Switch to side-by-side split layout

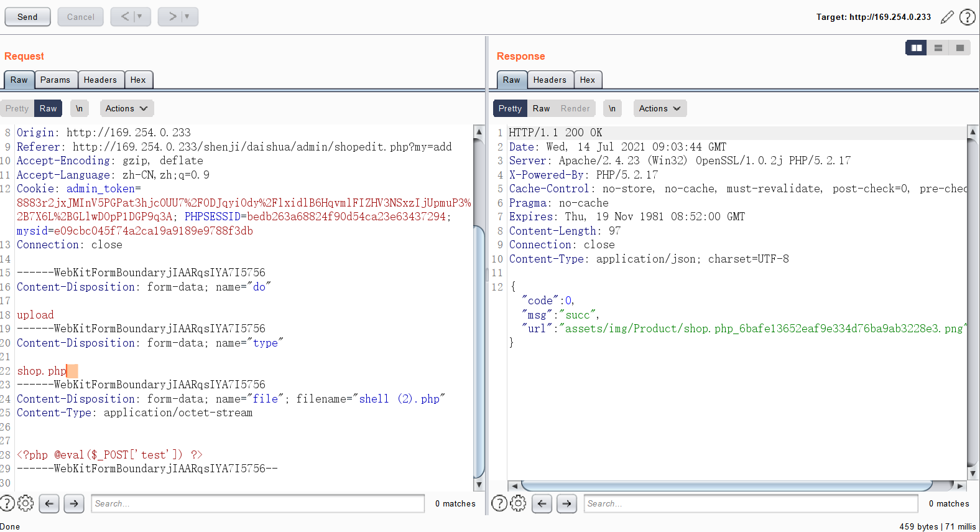pos(917,48)
